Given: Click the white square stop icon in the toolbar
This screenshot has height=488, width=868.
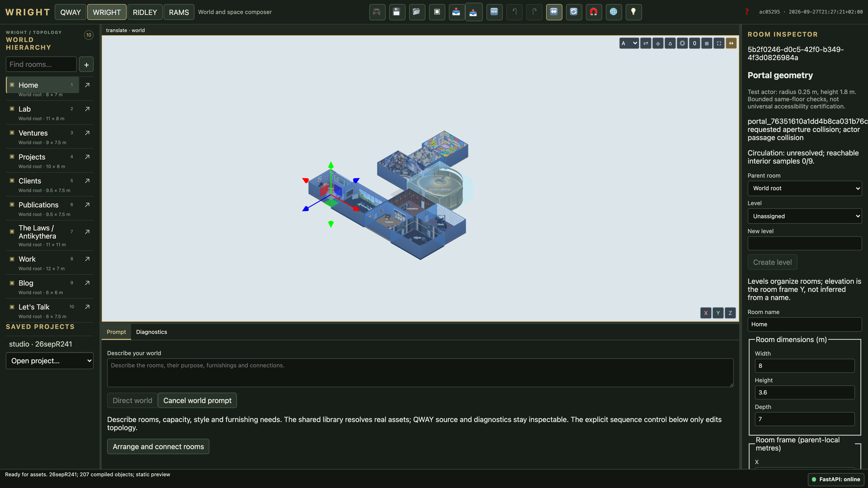Looking at the screenshot, I should pyautogui.click(x=437, y=12).
